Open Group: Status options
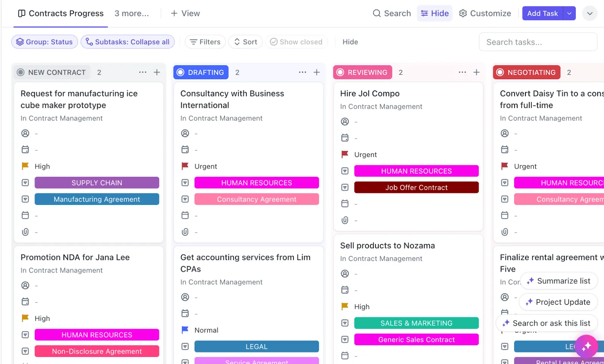Screen dimensions: 604x364 45,42
